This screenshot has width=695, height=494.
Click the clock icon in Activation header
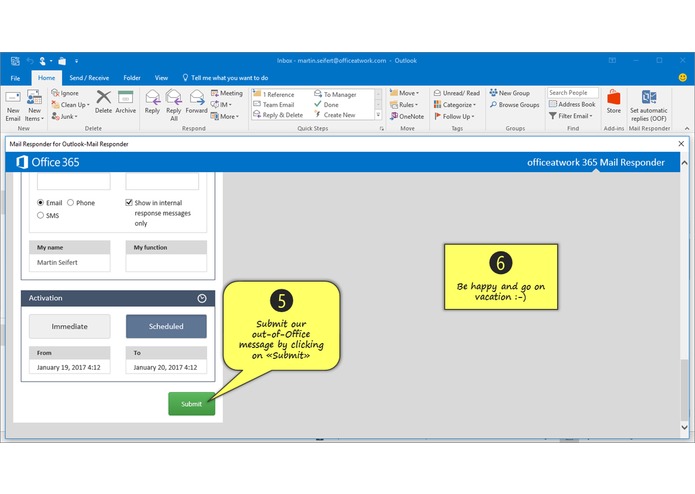click(202, 298)
